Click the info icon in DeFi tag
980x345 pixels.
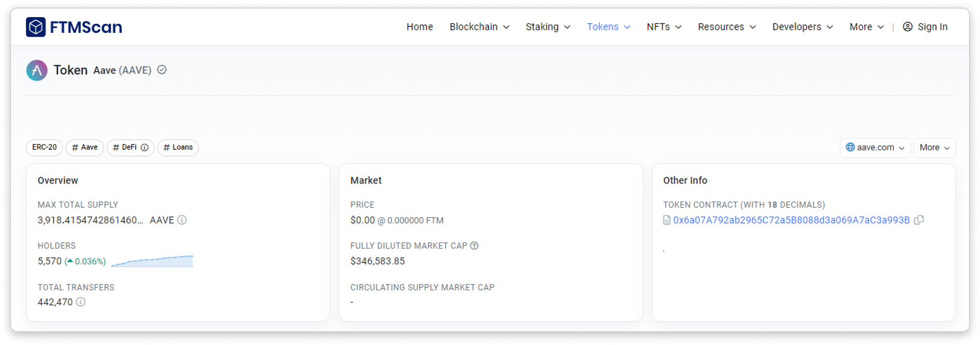145,147
